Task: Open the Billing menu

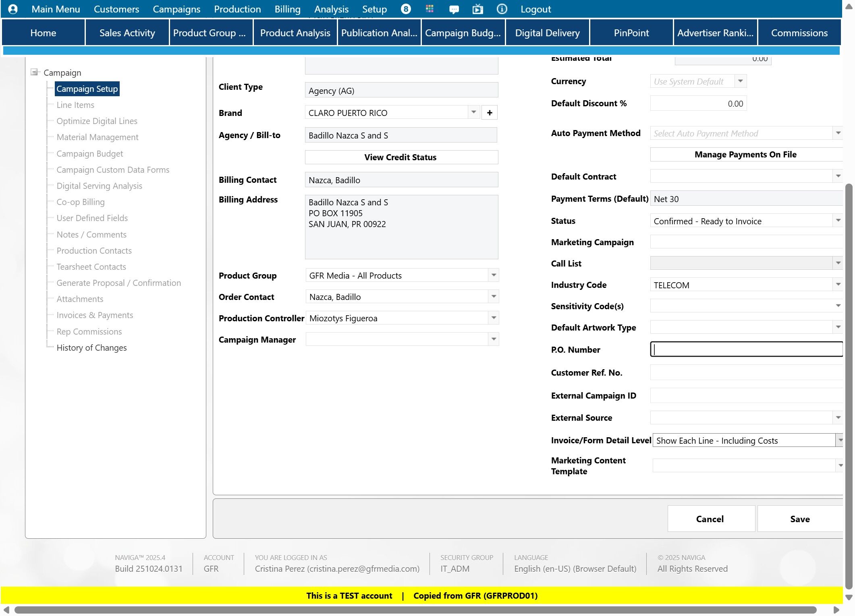Action: pos(287,9)
